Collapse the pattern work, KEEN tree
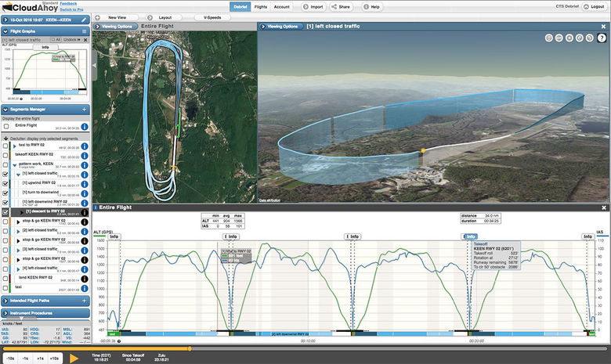Viewport: 611px width, 364px height. 15,165
